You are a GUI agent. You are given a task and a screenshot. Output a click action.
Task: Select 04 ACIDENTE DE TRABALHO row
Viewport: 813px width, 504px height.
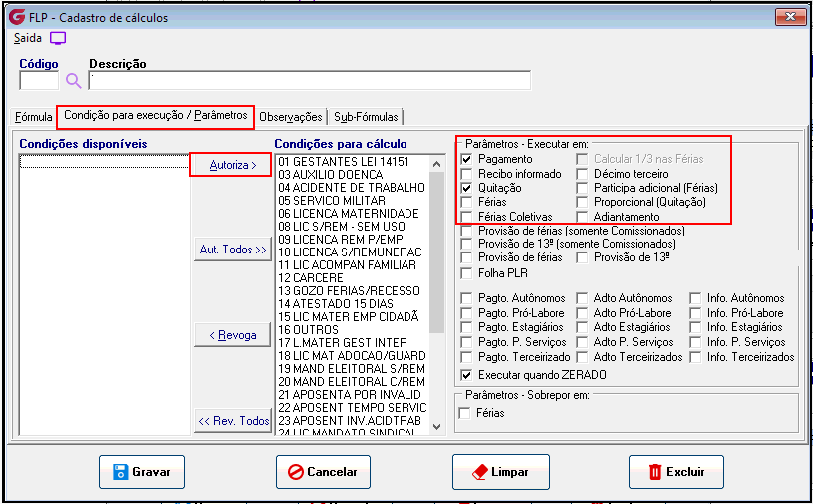(352, 188)
